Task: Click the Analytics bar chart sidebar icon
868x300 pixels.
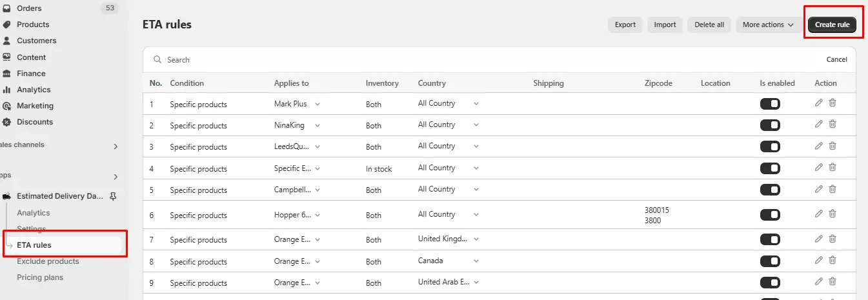Action: click(6, 90)
